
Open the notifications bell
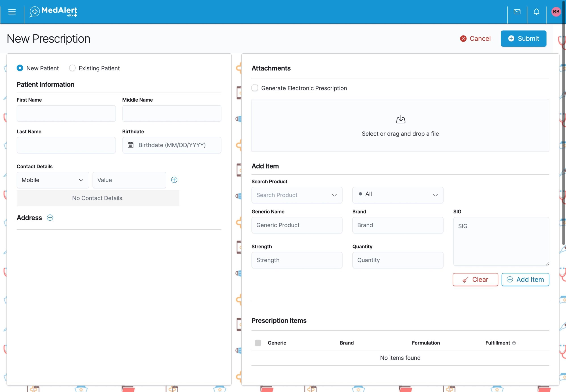536,12
